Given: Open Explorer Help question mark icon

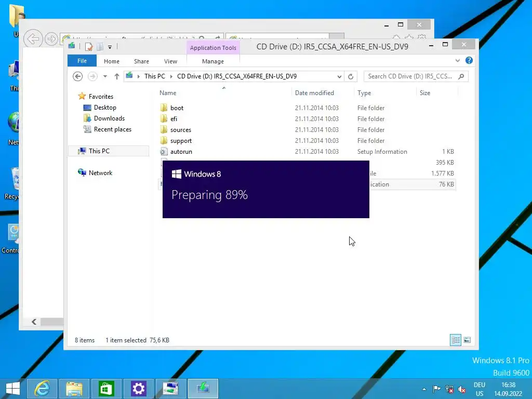Looking at the screenshot, I should pos(469,60).
